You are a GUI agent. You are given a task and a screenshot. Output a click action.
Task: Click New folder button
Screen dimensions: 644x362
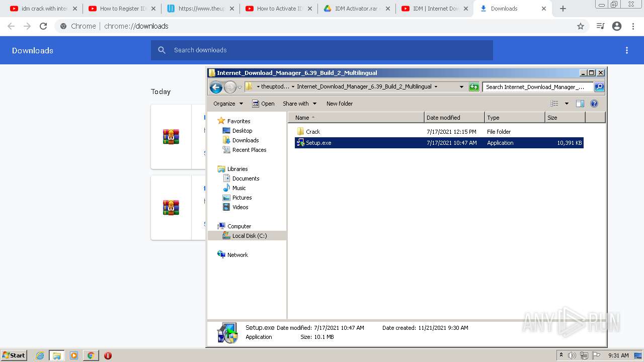[340, 104]
